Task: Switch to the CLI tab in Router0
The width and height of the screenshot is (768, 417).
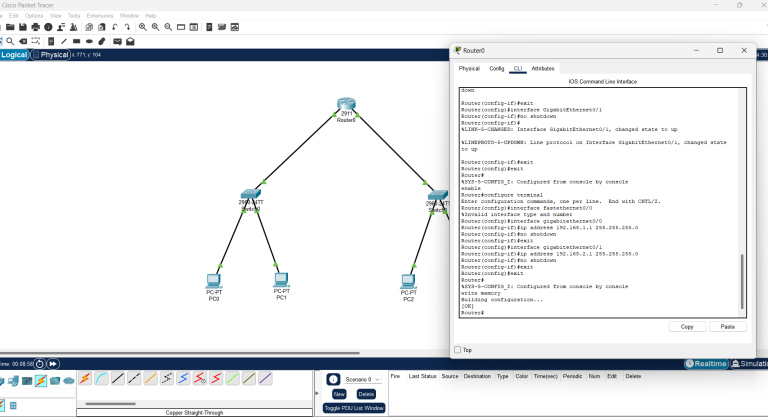Action: (x=518, y=69)
